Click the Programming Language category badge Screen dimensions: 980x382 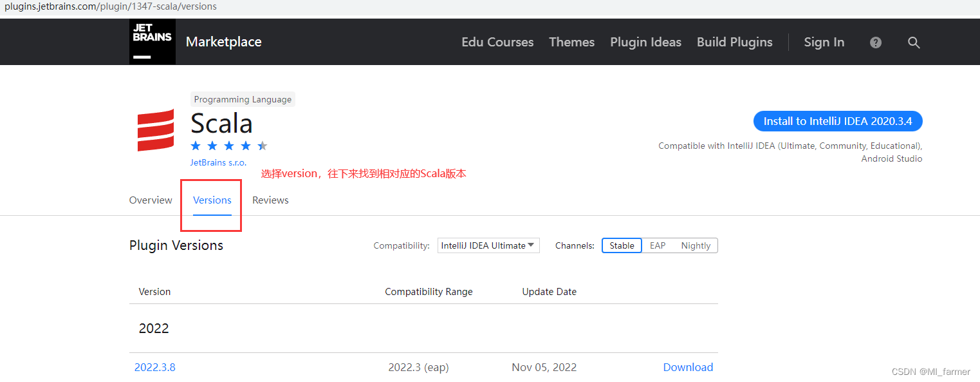click(x=243, y=99)
